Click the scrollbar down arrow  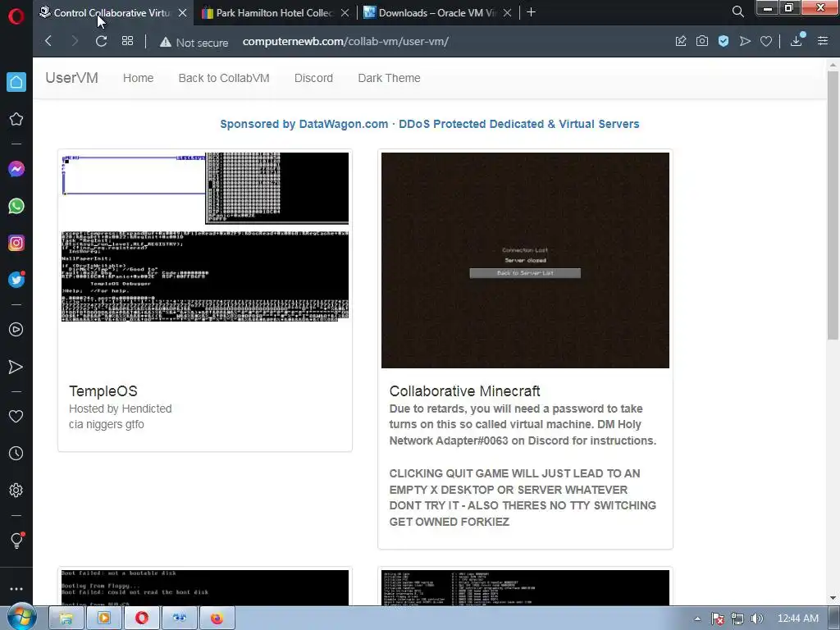click(x=833, y=598)
